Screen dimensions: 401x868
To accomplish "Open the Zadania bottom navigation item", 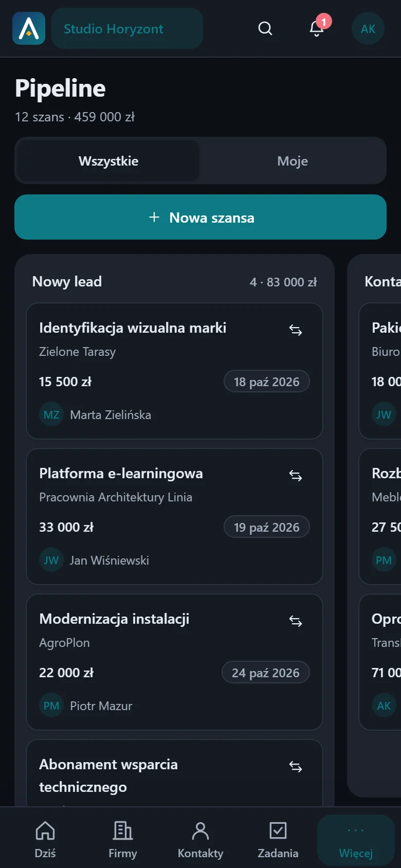I will click(x=278, y=840).
